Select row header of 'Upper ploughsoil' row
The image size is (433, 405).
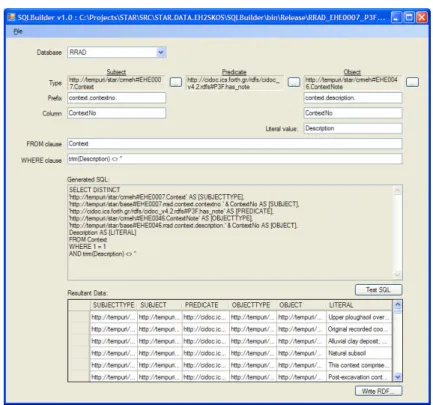[79, 317]
